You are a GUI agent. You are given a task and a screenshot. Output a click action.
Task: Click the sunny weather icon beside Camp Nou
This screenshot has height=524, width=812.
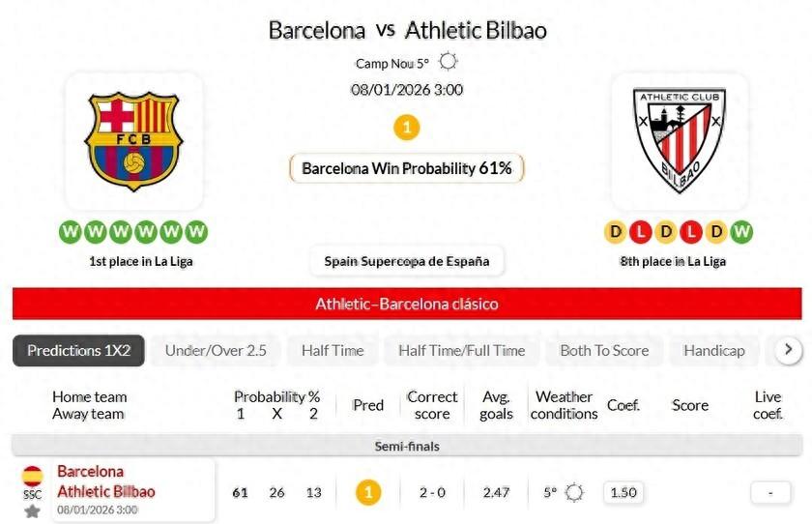pyautogui.click(x=448, y=63)
